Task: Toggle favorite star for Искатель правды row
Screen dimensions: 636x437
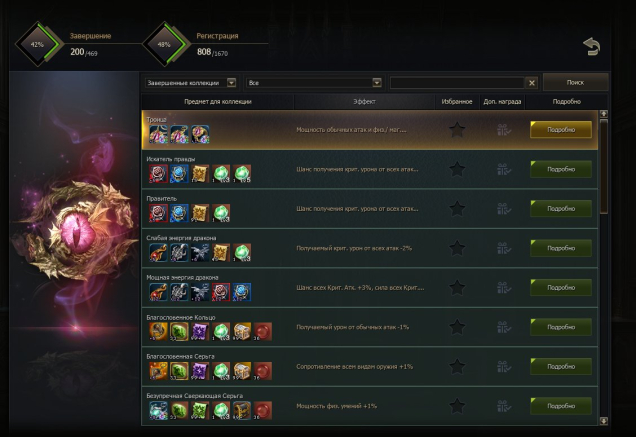Action: pos(457,169)
